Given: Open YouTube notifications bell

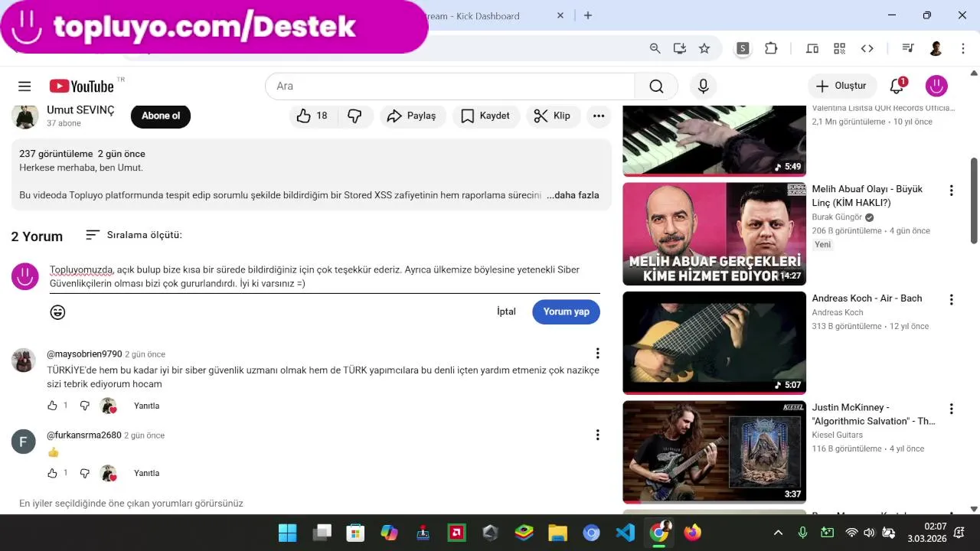Looking at the screenshot, I should click(897, 86).
